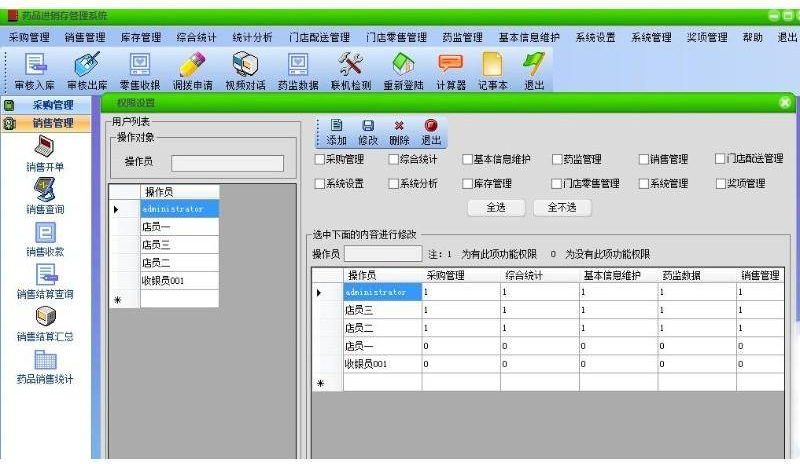
Task: Open 药监数据 toolbar icon
Action: click(298, 71)
